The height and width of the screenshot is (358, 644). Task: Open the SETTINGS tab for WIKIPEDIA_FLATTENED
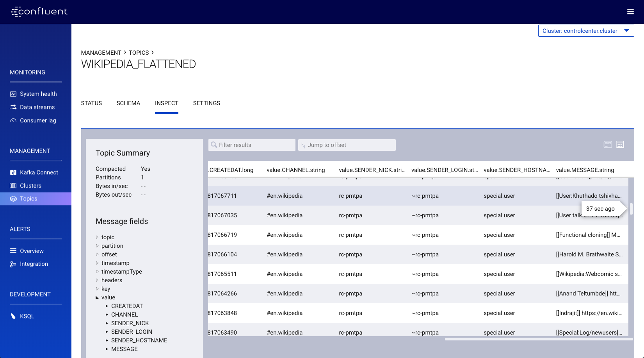click(206, 103)
